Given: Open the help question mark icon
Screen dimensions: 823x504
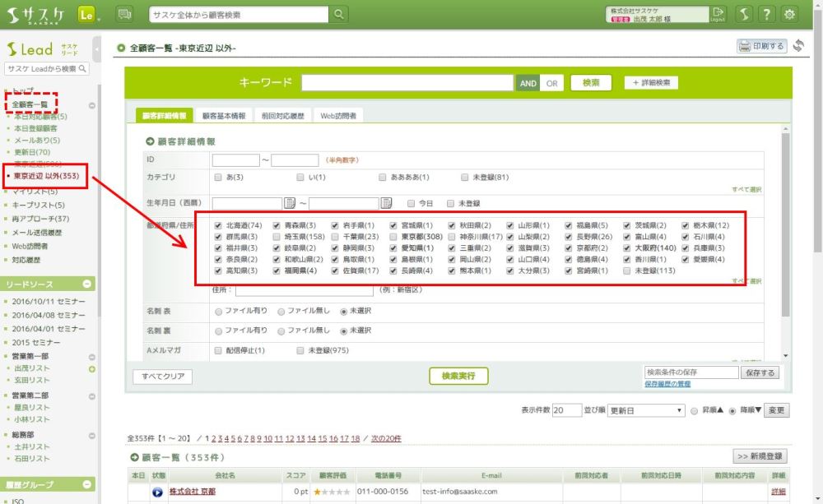Looking at the screenshot, I should coord(766,15).
